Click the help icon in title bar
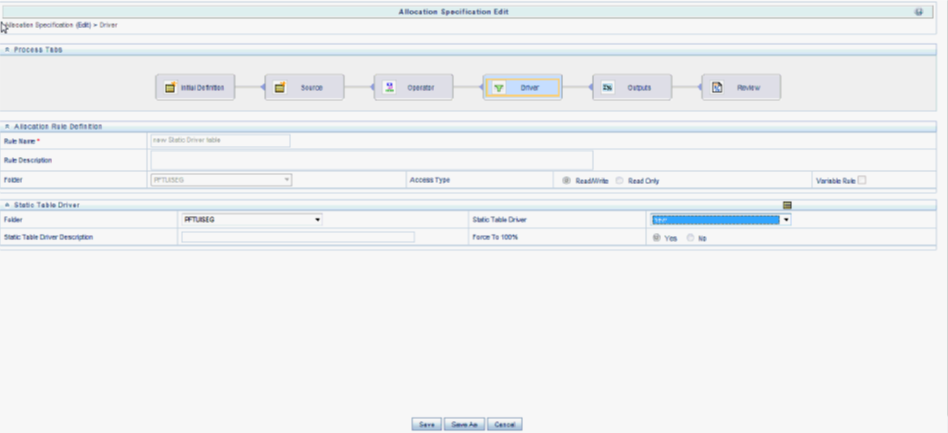Viewport: 948px width, 433px height. pos(919,11)
